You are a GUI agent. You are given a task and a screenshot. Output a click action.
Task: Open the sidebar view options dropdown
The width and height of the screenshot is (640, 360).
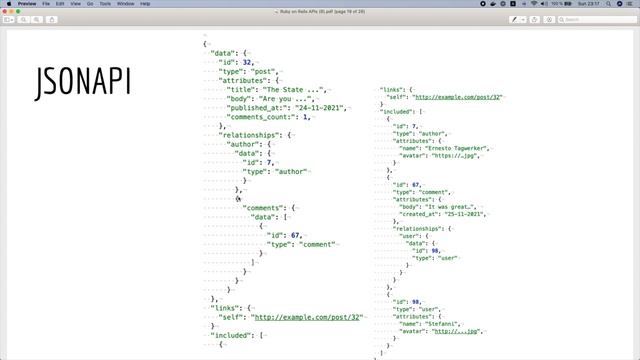click(x=9, y=20)
